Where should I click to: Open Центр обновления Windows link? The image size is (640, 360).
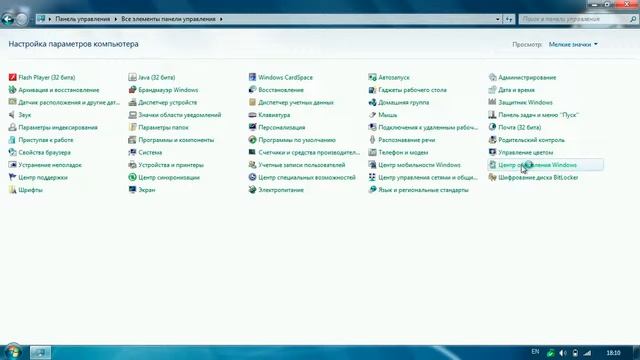[x=537, y=165]
